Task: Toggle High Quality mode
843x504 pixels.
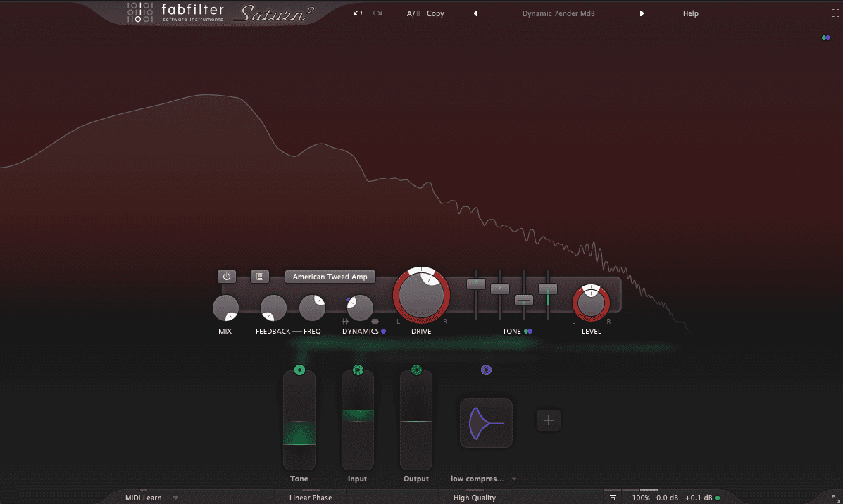Action: 474,498
